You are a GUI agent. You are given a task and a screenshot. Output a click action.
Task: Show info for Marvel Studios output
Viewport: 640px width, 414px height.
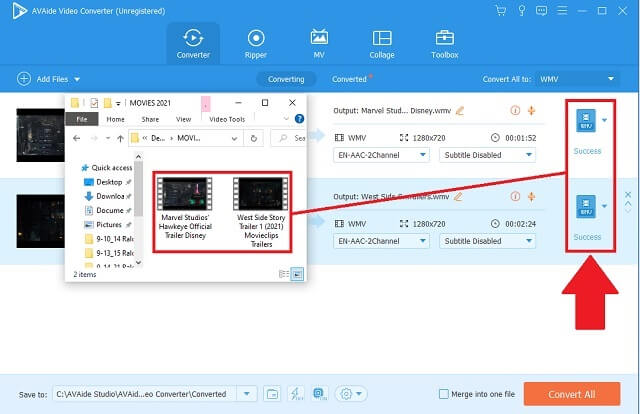click(x=515, y=110)
